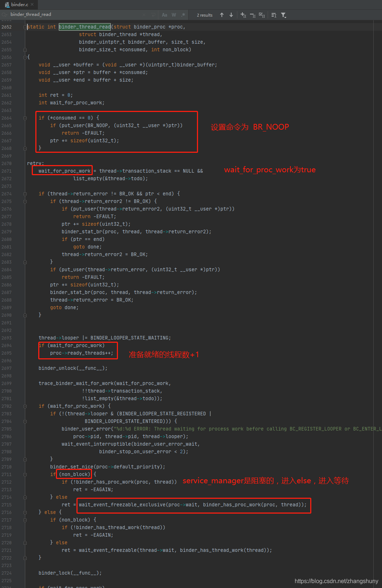382x588 pixels.
Task: Click line number 2660 in gutter
Action: (6, 88)
